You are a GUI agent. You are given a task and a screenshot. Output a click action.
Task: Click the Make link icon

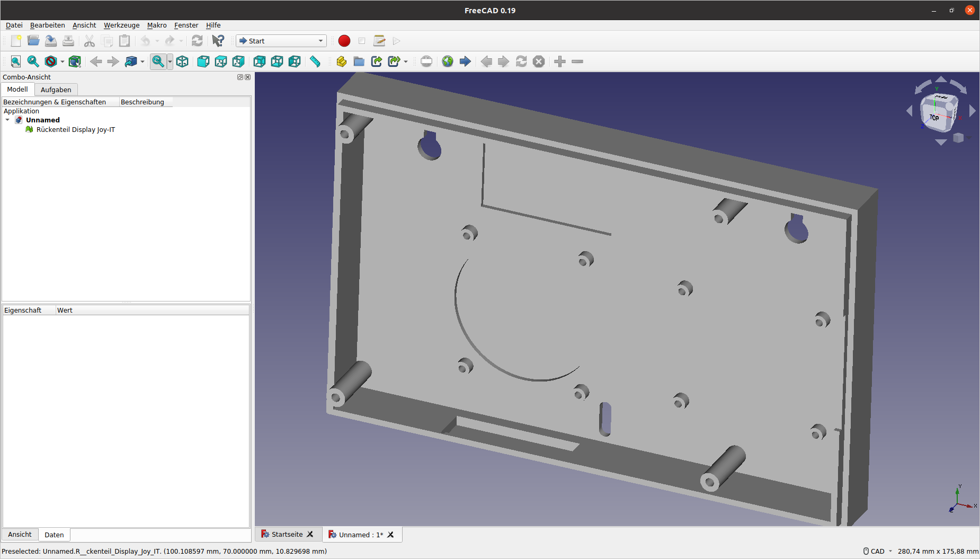377,61
